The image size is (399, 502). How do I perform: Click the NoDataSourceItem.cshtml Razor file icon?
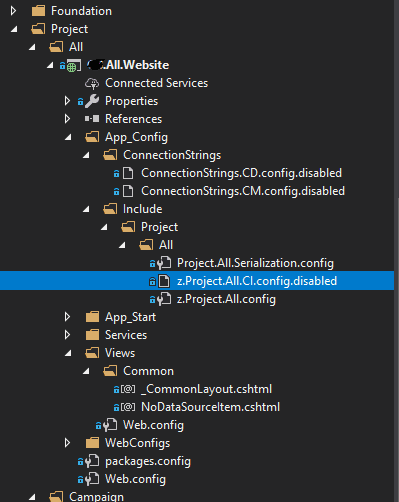128,407
